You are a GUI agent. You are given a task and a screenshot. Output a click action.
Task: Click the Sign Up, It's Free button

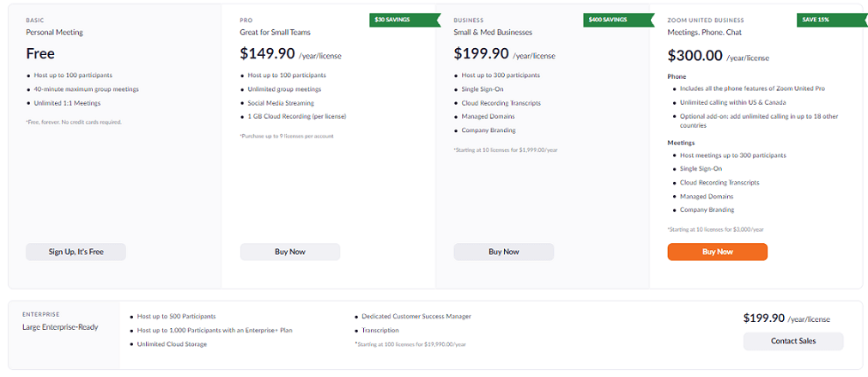(x=76, y=252)
